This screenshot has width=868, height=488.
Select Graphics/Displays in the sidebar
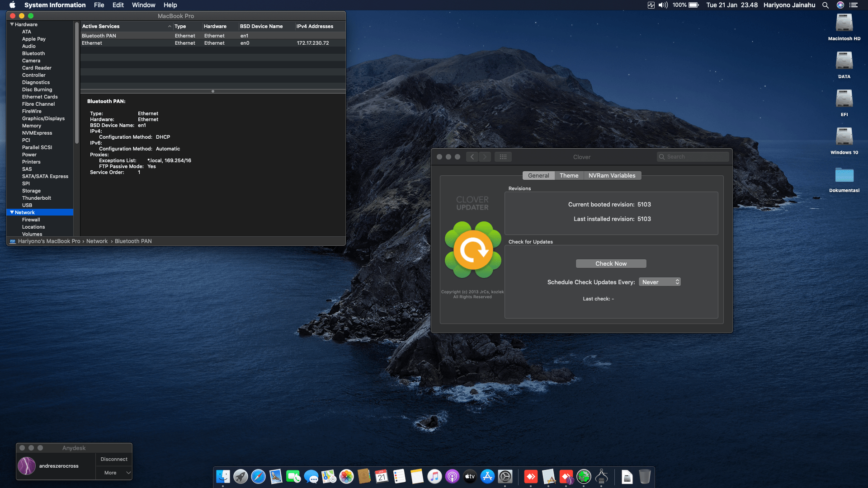(43, 118)
